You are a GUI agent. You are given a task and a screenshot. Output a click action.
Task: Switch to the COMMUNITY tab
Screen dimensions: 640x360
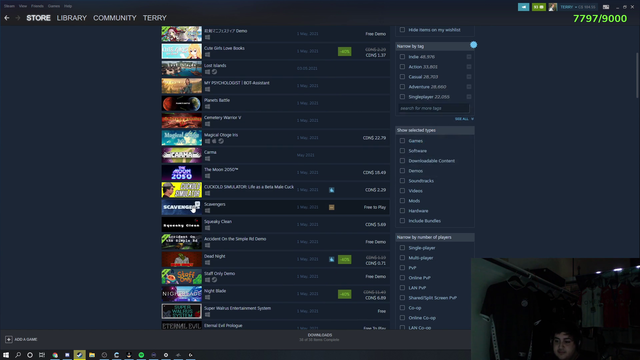coord(115,18)
